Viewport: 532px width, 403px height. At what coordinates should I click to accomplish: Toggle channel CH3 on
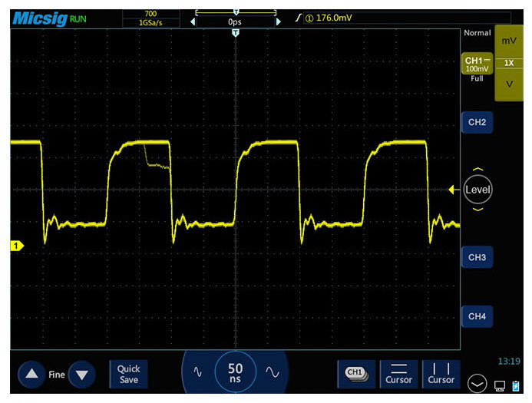[477, 257]
